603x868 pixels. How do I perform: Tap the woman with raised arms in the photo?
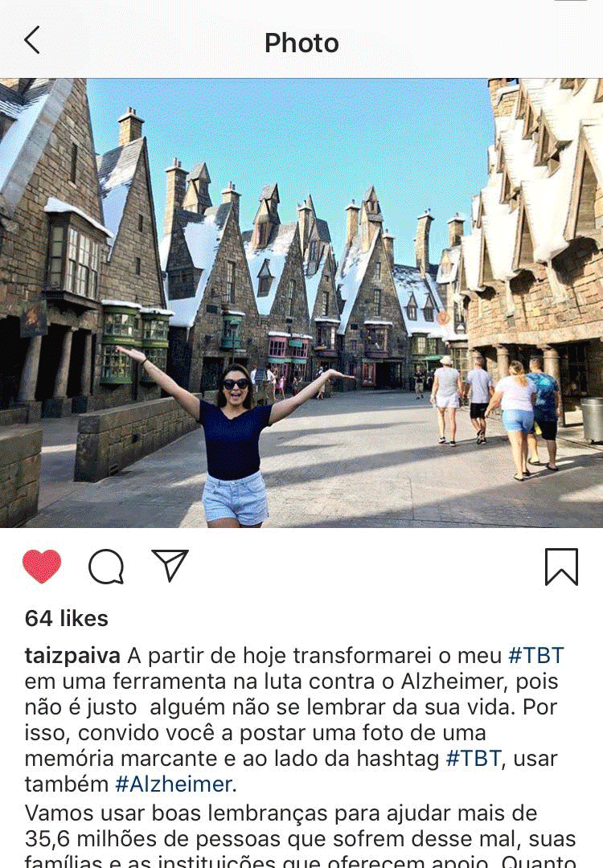(234, 437)
